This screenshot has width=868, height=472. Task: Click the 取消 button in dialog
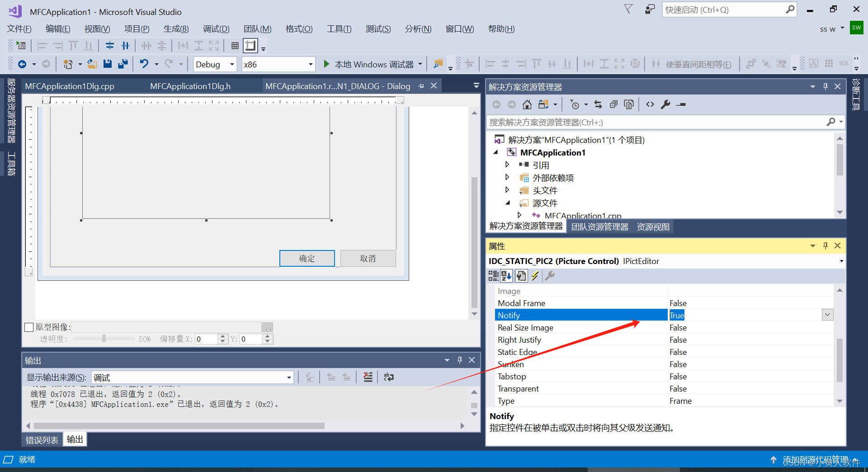(368, 258)
